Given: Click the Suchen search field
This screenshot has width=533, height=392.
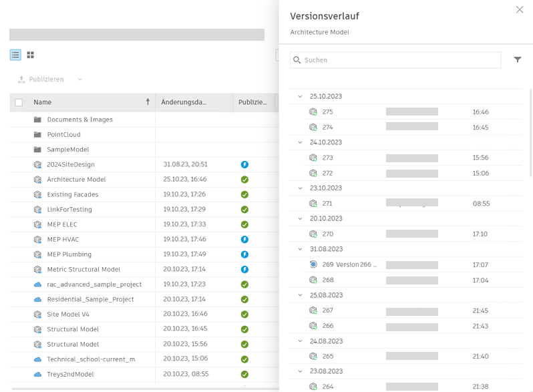Looking at the screenshot, I should [x=395, y=60].
